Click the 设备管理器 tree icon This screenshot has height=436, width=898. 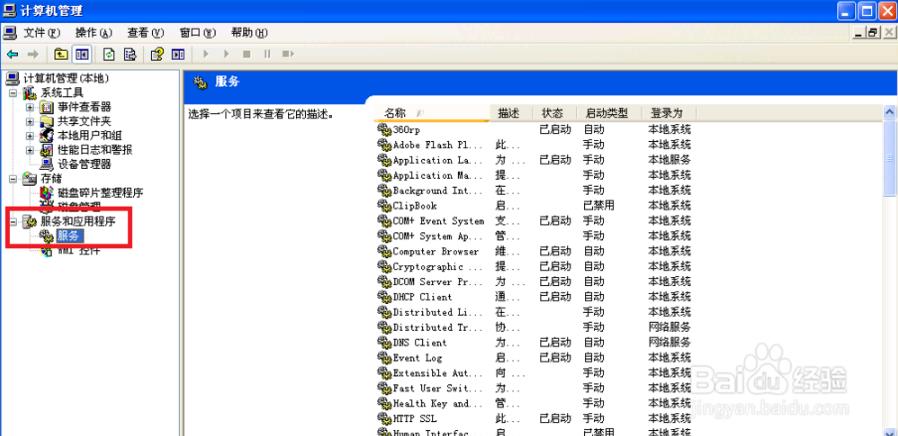click(47, 164)
